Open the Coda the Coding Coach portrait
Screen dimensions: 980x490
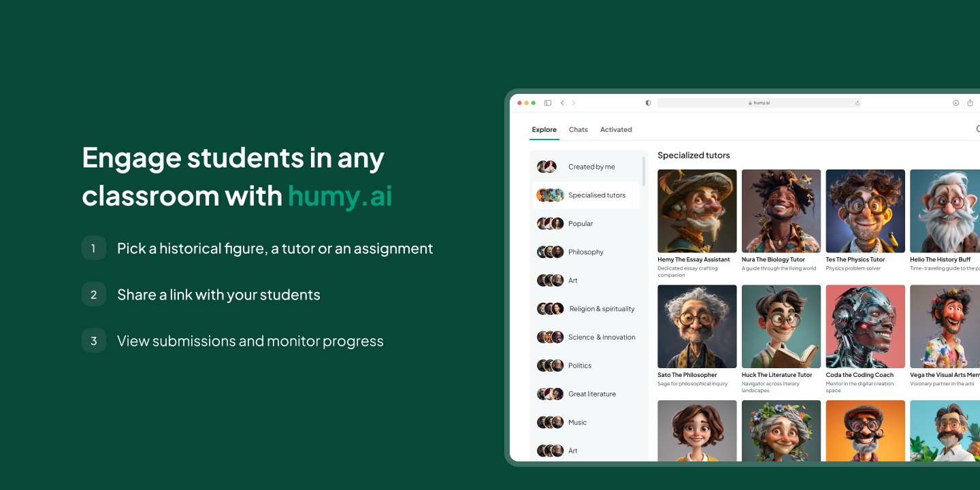coord(866,327)
